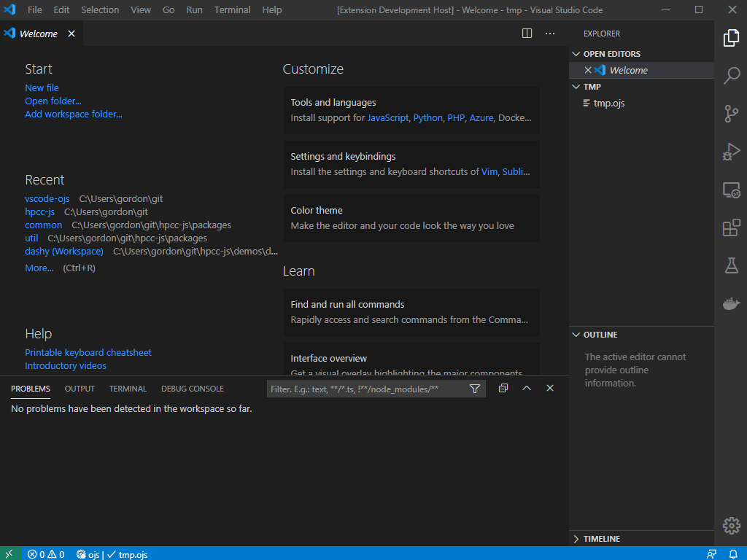
Task: Open the Help menu
Action: (x=272, y=10)
